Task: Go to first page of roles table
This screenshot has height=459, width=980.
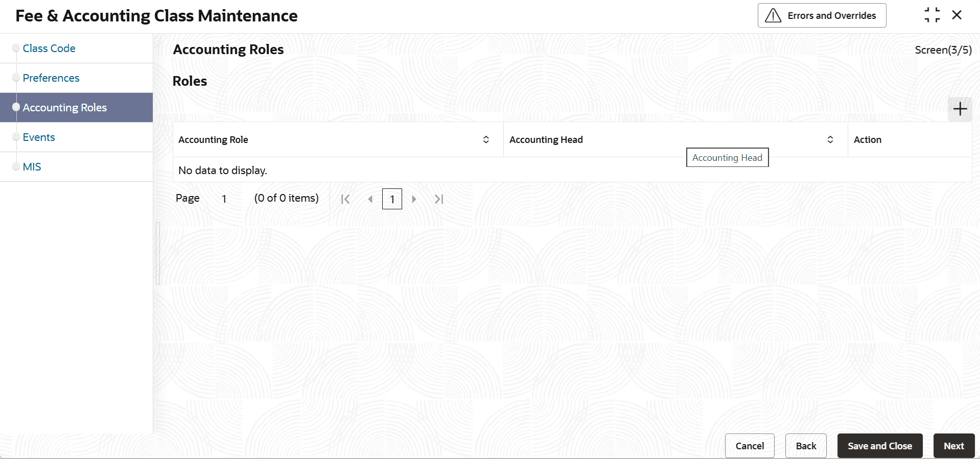Action: [x=345, y=199]
